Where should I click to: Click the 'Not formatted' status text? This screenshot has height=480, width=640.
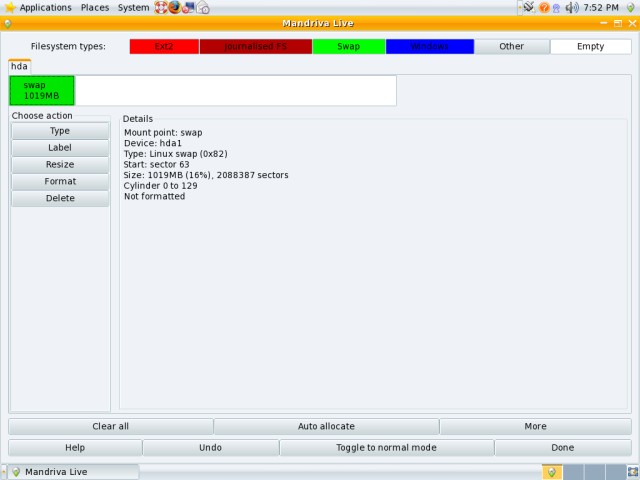pyautogui.click(x=154, y=196)
